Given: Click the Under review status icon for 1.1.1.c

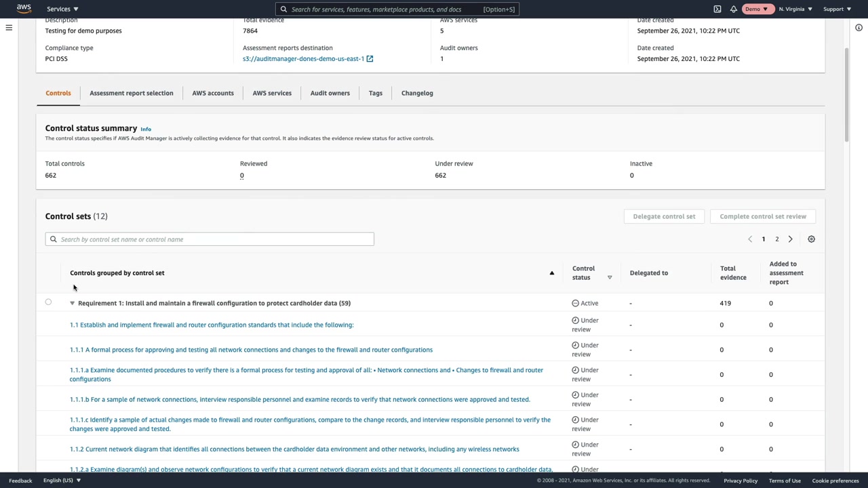Looking at the screenshot, I should coord(576,420).
